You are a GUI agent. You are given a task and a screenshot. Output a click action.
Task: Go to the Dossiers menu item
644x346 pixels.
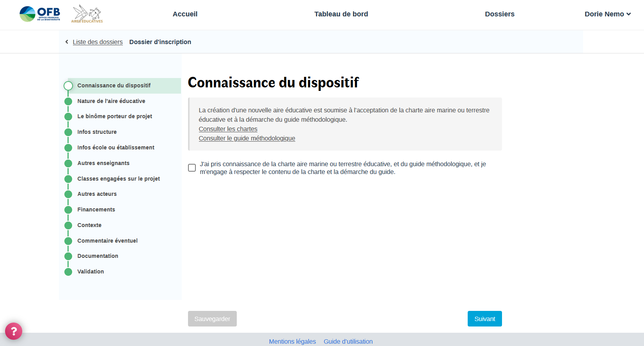coord(499,14)
